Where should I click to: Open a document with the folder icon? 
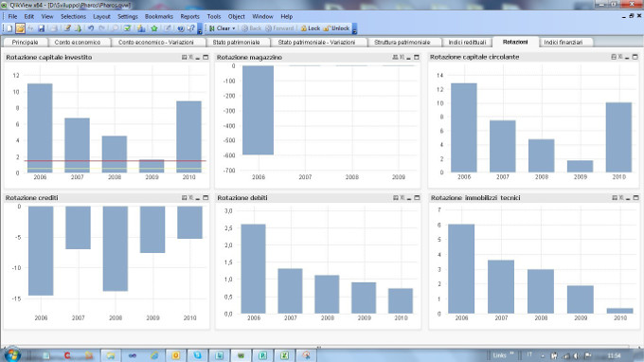pyautogui.click(x=20, y=28)
